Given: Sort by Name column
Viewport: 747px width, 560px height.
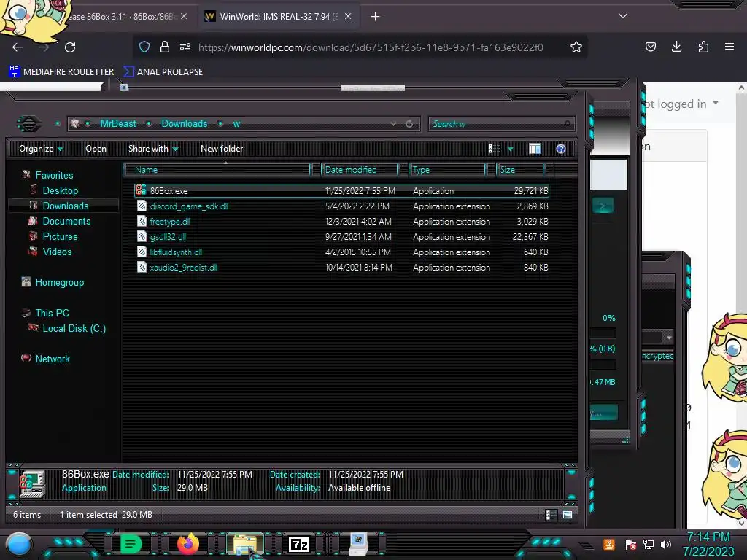Looking at the screenshot, I should coord(217,169).
